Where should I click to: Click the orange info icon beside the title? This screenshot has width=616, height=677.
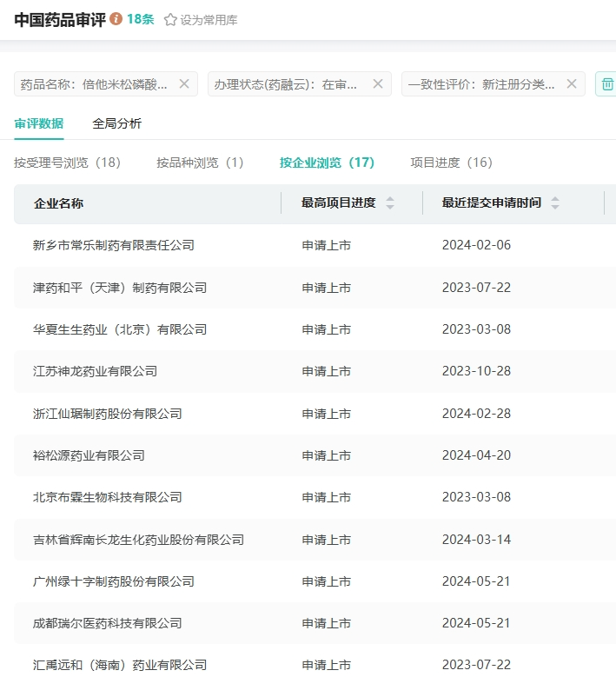point(116,19)
